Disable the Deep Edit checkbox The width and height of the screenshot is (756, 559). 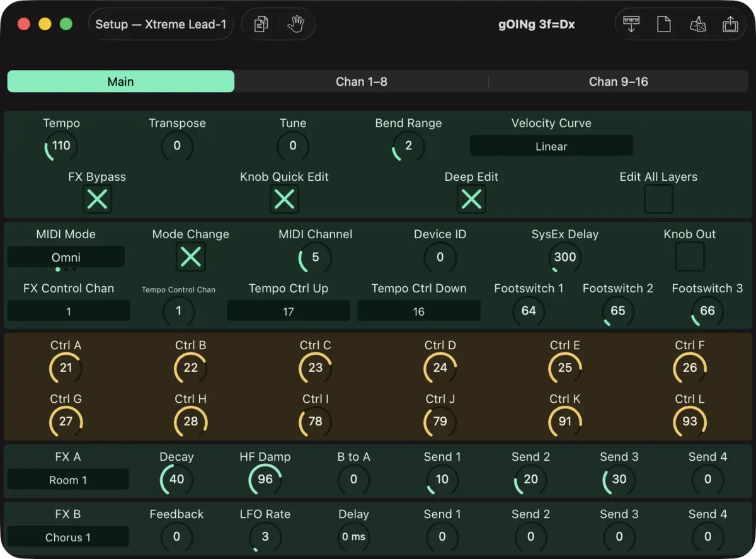coord(471,199)
